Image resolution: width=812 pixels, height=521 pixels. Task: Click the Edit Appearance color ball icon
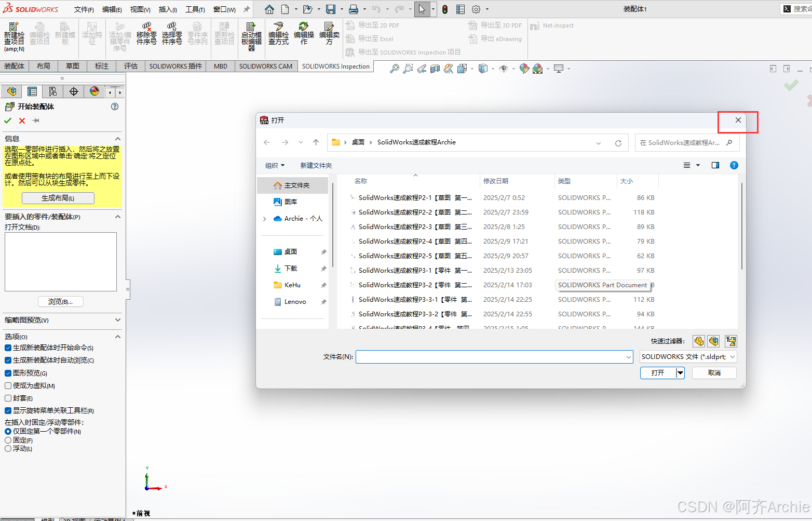click(x=524, y=69)
